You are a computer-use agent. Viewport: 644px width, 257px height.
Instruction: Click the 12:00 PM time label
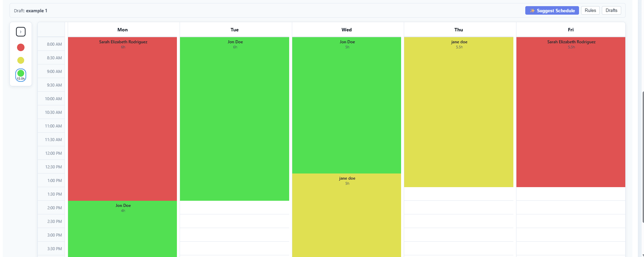point(54,153)
